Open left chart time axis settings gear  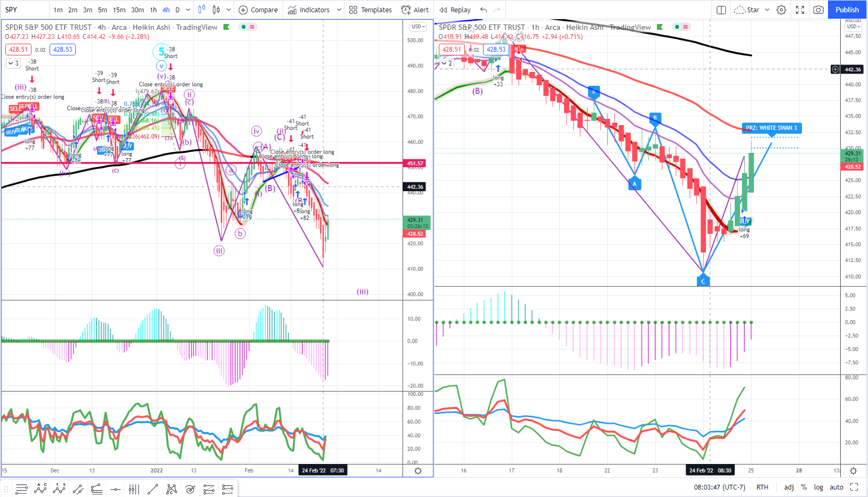point(418,471)
